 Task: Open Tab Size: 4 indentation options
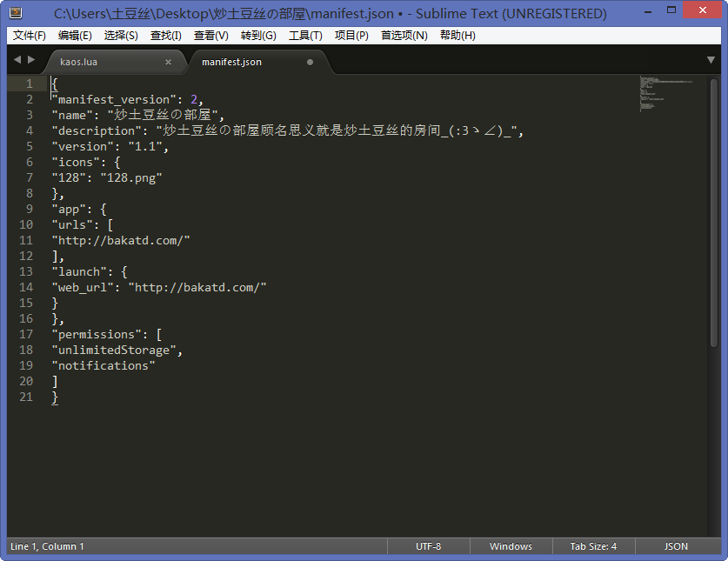point(593,546)
